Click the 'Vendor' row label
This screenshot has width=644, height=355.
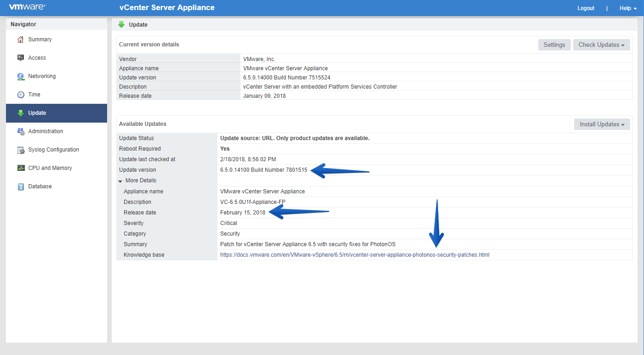(128, 59)
